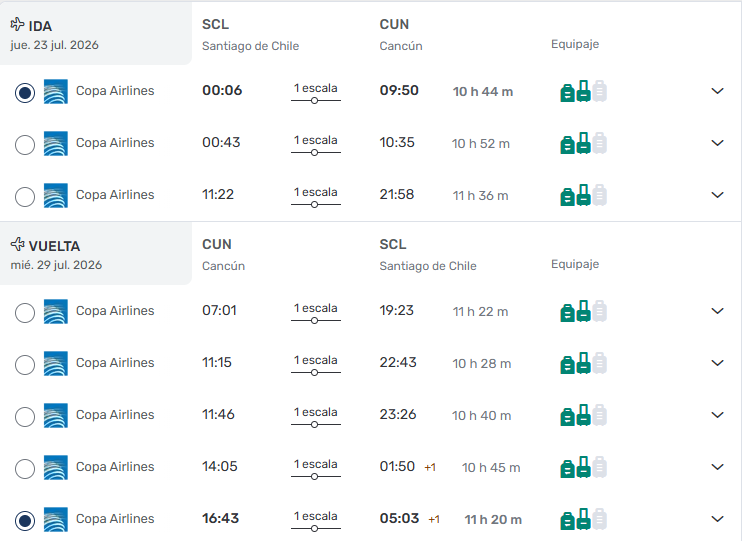Click Copa Airlines logo on 11:15 return flight

(x=55, y=363)
